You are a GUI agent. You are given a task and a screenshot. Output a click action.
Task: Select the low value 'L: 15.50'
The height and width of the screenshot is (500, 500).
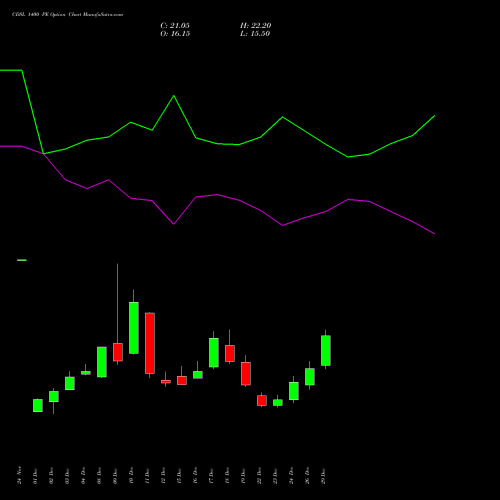[x=255, y=34]
